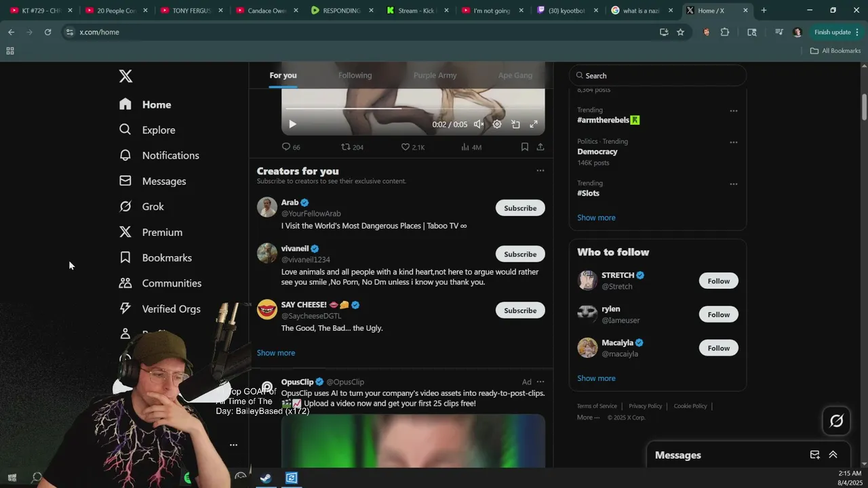
Task: Open video settings gear
Action: click(x=497, y=124)
